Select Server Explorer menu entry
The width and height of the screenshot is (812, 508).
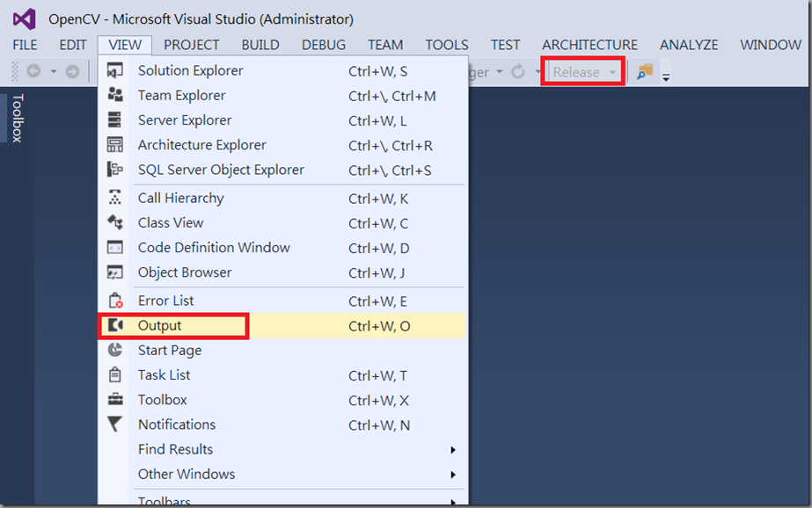pos(282,120)
